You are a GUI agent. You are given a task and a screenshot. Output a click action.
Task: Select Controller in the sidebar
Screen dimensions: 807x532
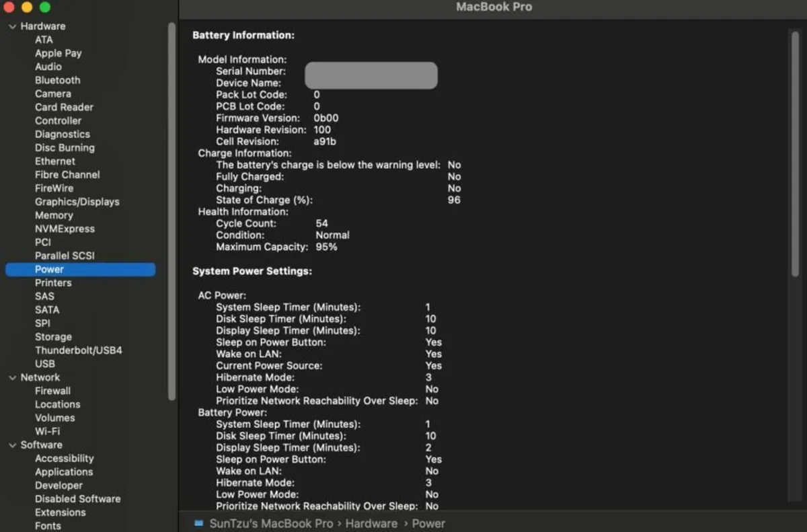point(59,120)
